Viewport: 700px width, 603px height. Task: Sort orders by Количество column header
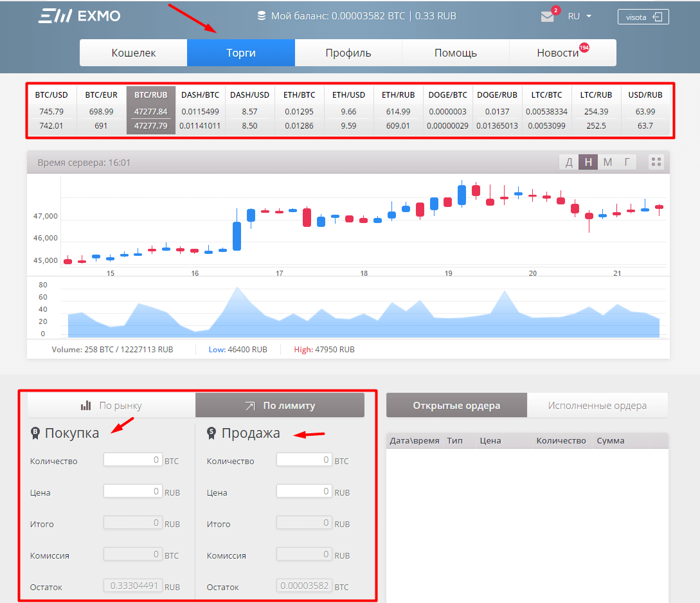(x=561, y=441)
